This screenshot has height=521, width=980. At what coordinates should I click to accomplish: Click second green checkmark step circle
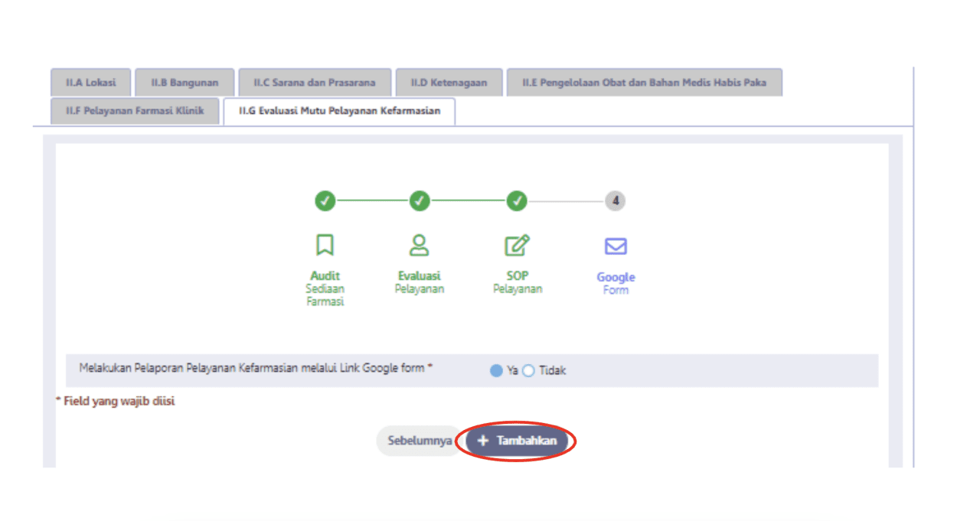419,201
